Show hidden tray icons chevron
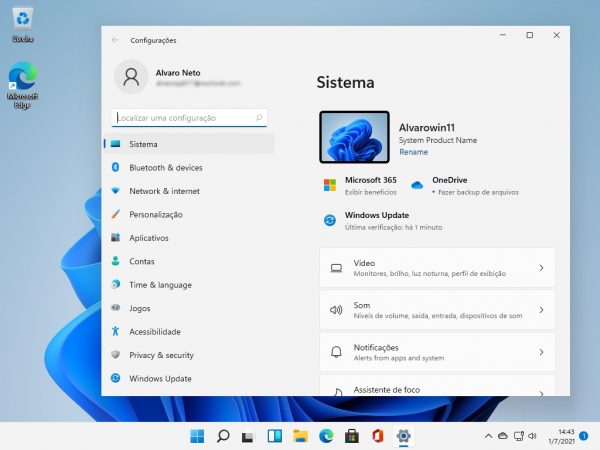This screenshot has height=450, width=600. tap(489, 436)
